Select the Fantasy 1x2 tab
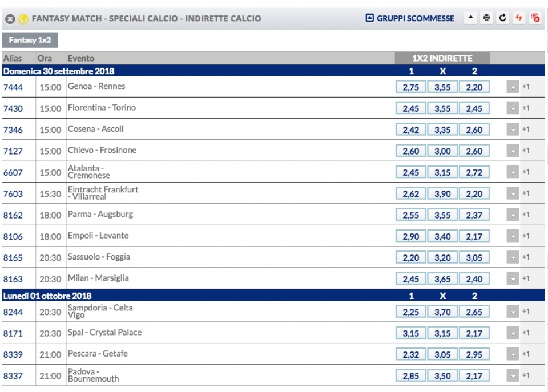 point(30,40)
